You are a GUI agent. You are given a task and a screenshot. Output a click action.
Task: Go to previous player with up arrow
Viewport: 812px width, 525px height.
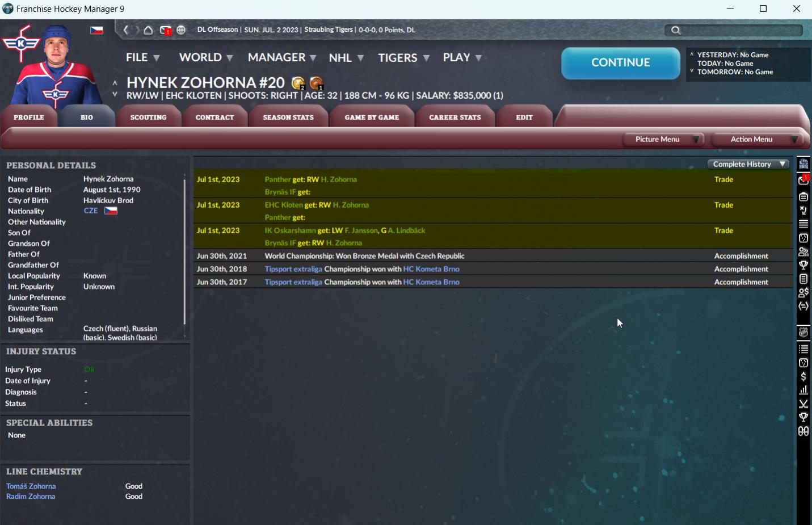point(115,83)
